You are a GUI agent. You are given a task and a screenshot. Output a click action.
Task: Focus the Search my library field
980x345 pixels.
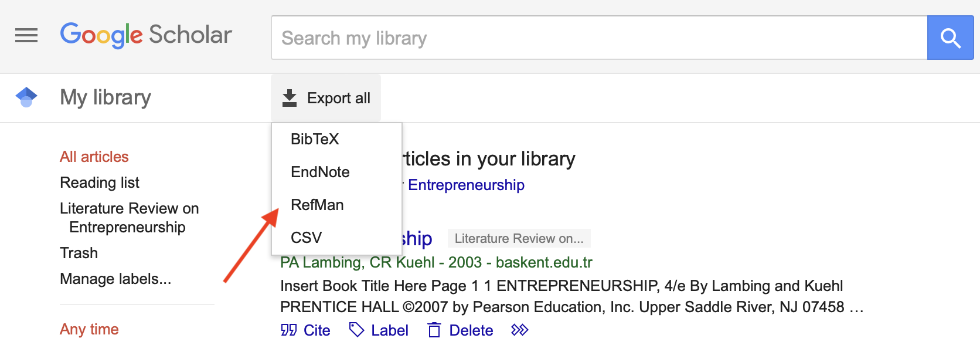(599, 38)
